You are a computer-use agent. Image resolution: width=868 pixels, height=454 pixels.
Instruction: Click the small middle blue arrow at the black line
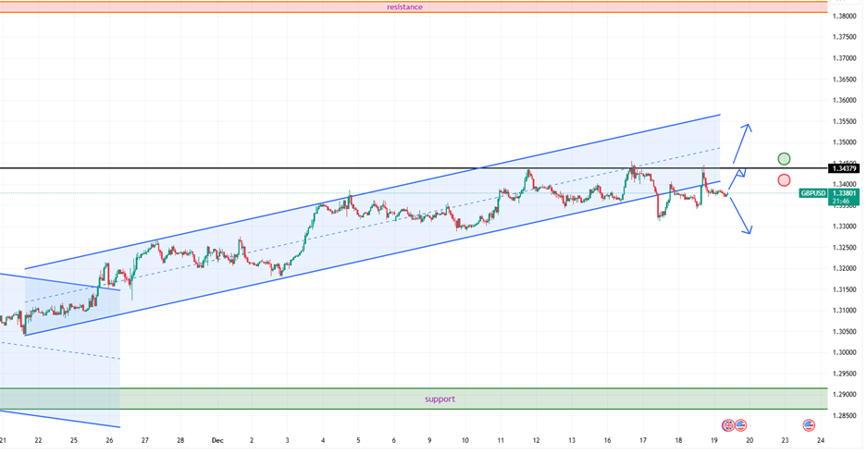click(739, 175)
